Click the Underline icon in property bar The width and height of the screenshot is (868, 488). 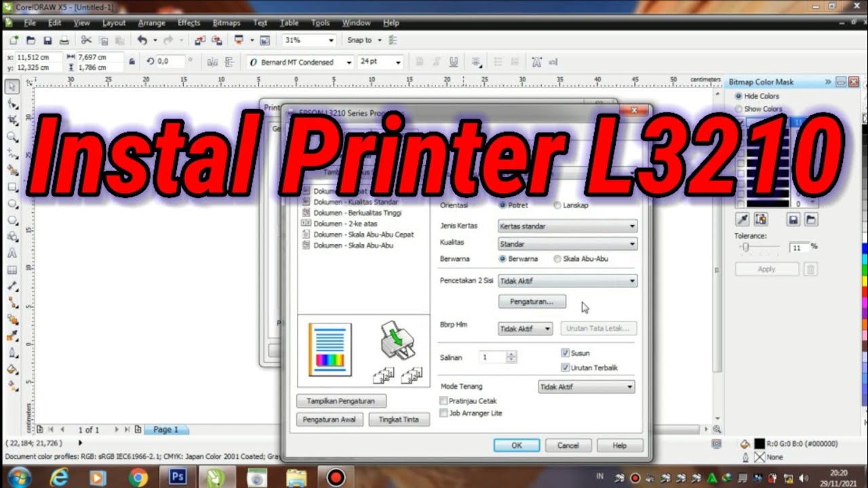(x=454, y=62)
